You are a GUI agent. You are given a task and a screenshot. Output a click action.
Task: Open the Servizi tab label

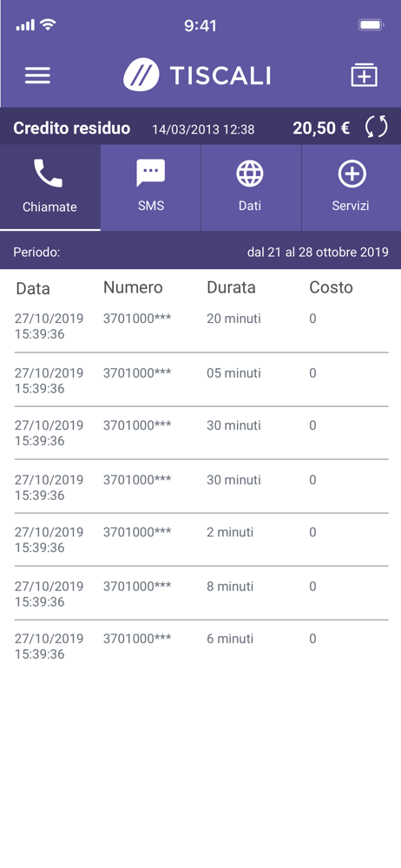pyautogui.click(x=351, y=206)
